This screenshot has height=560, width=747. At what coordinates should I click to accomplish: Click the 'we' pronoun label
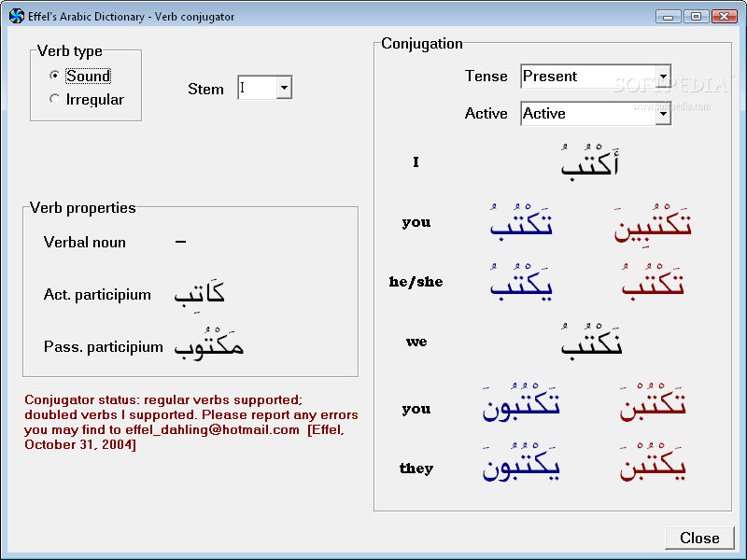(416, 342)
